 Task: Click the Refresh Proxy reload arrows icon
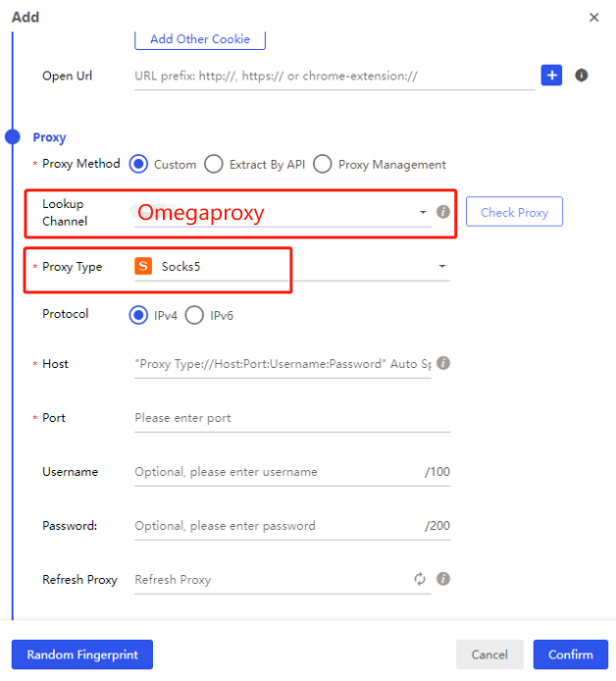(420, 579)
